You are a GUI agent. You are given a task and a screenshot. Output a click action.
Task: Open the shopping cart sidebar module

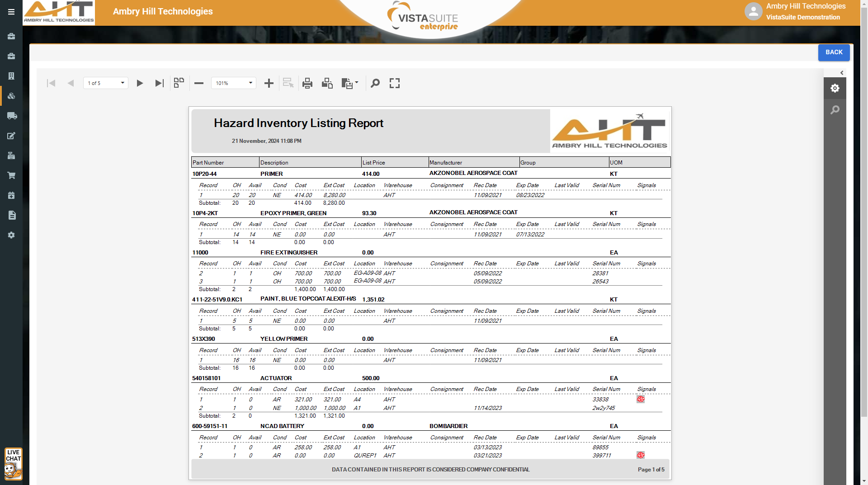(12, 175)
